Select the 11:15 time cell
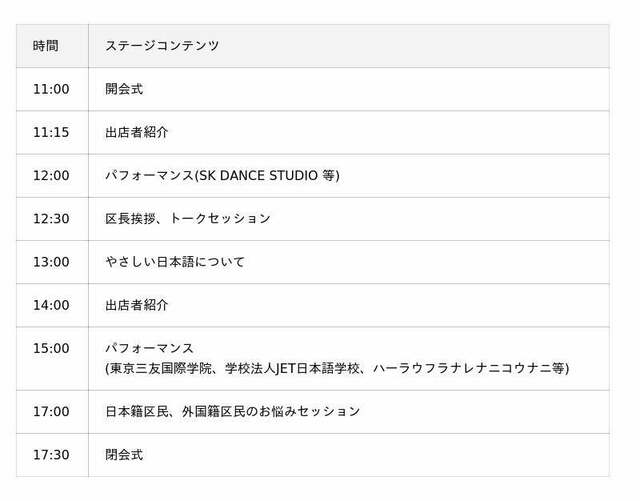This screenshot has width=640, height=501. coord(51,132)
